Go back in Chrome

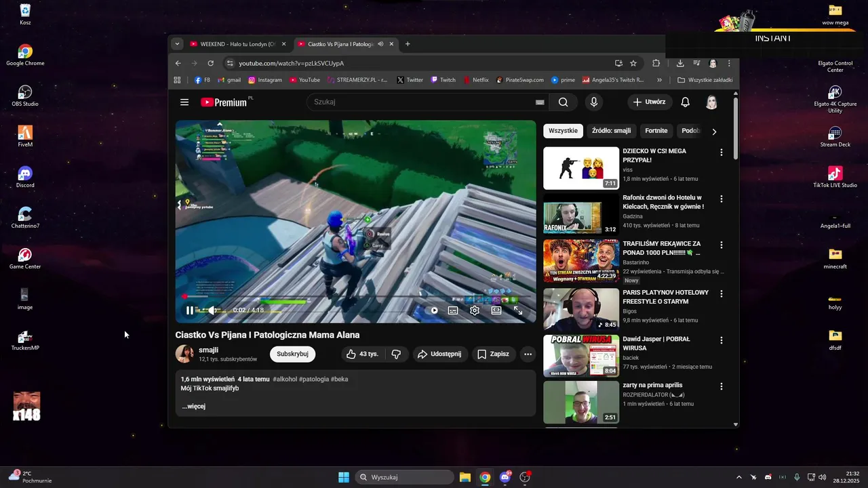coord(178,63)
